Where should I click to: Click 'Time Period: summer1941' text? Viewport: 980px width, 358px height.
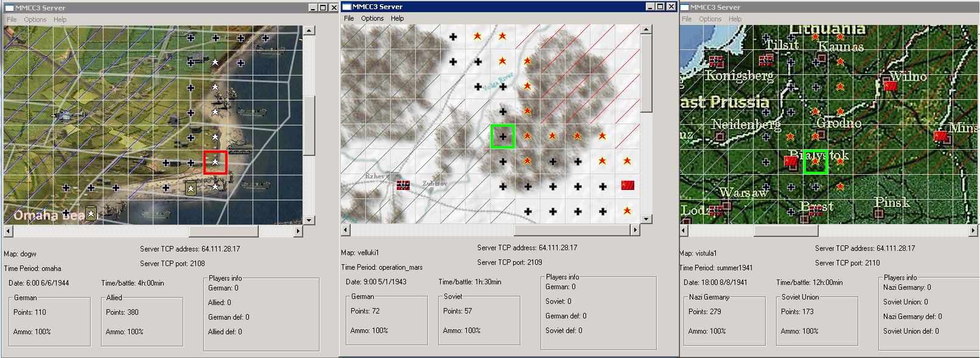(716, 268)
